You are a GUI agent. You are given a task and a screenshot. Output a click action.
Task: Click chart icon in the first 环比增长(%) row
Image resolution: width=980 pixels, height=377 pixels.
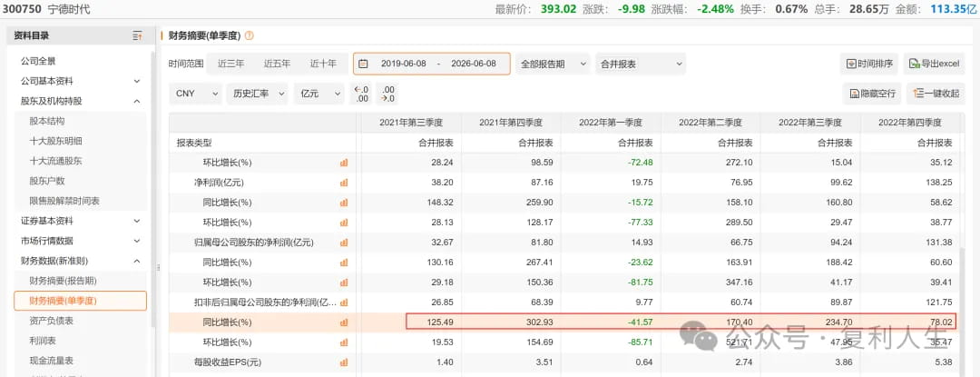click(344, 163)
